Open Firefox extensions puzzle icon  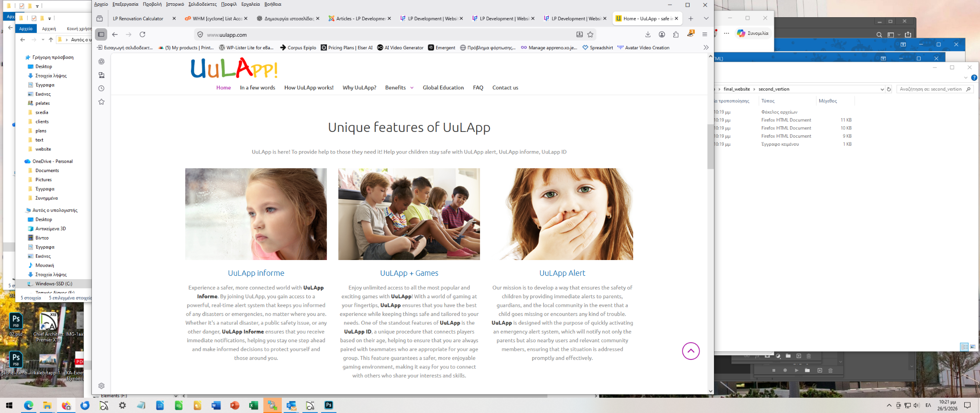click(676, 34)
